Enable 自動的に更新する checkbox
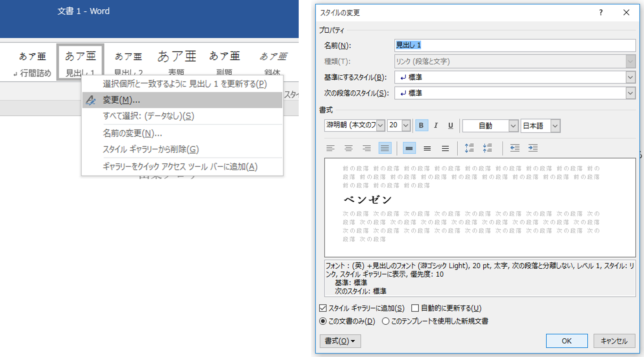Screen dimensions: 644x357 click(x=415, y=308)
